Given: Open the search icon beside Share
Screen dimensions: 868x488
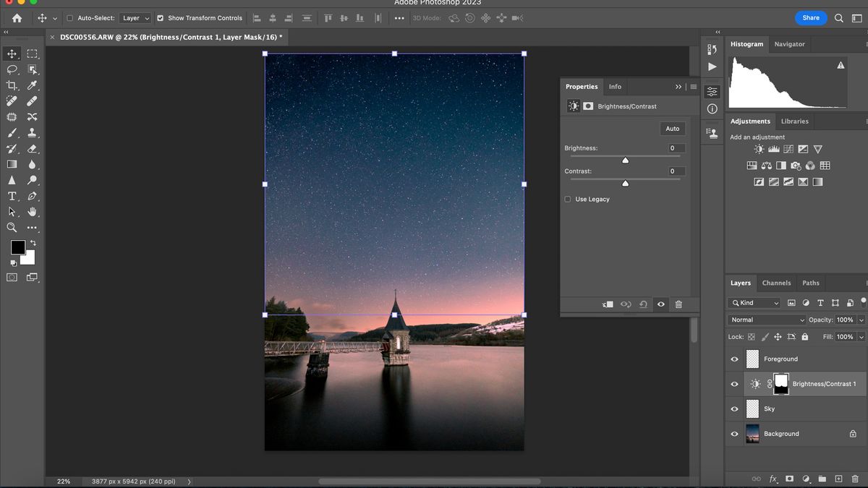Looking at the screenshot, I should (839, 18).
